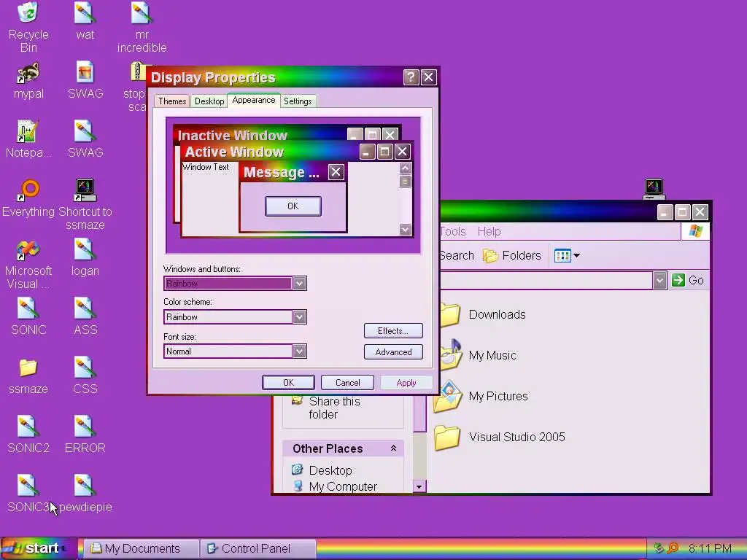Click the system tray clock

pyautogui.click(x=710, y=548)
